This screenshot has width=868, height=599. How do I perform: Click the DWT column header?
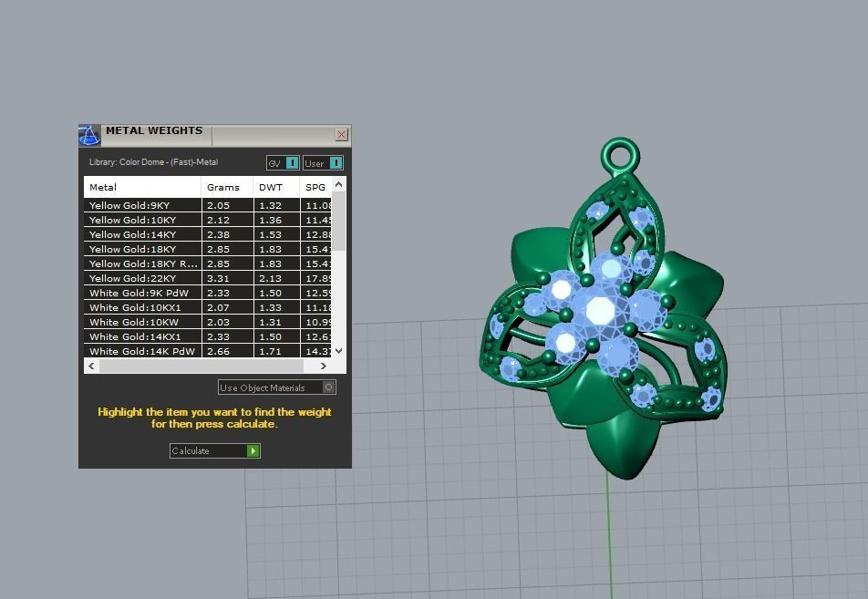point(276,187)
